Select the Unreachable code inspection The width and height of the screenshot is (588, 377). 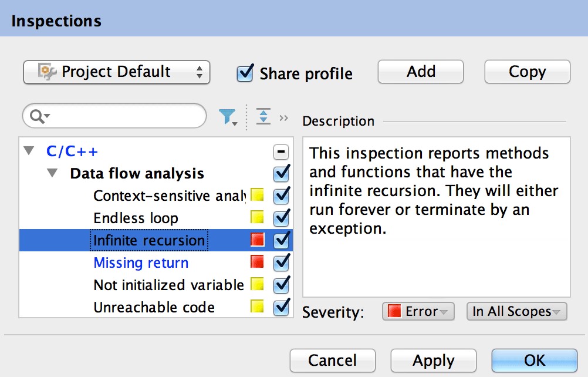154,307
